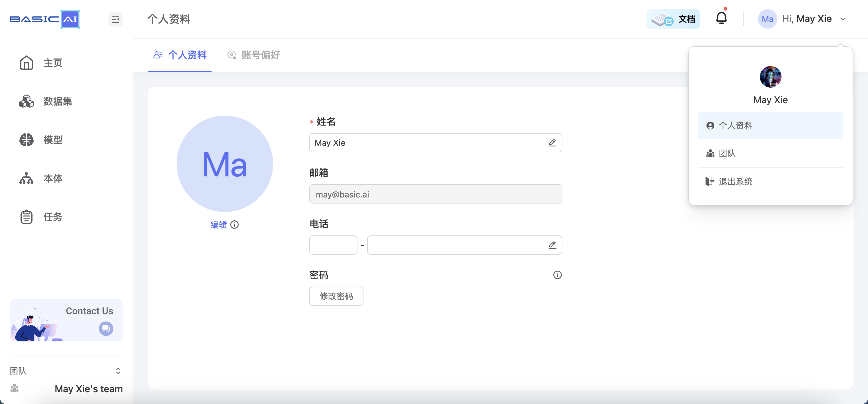Viewport: 868px width, 404px height.
Task: Open the 数据集 datasets section
Action: (46, 101)
